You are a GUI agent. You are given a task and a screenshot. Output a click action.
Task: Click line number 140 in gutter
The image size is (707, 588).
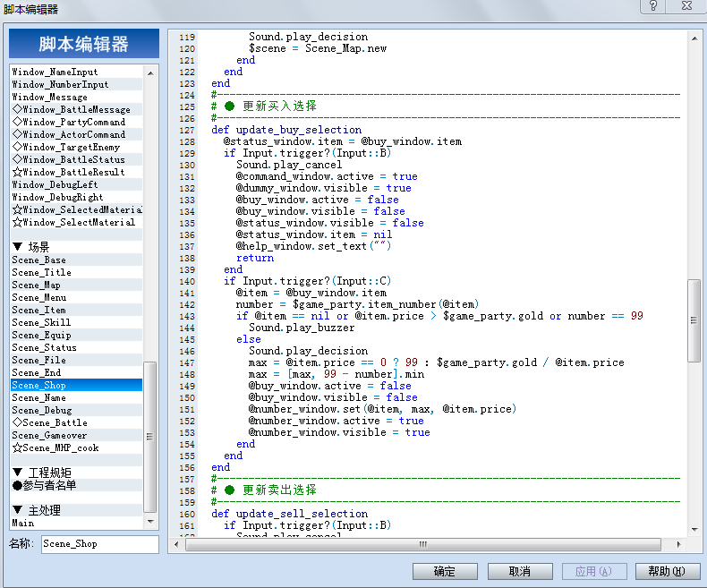(187, 281)
